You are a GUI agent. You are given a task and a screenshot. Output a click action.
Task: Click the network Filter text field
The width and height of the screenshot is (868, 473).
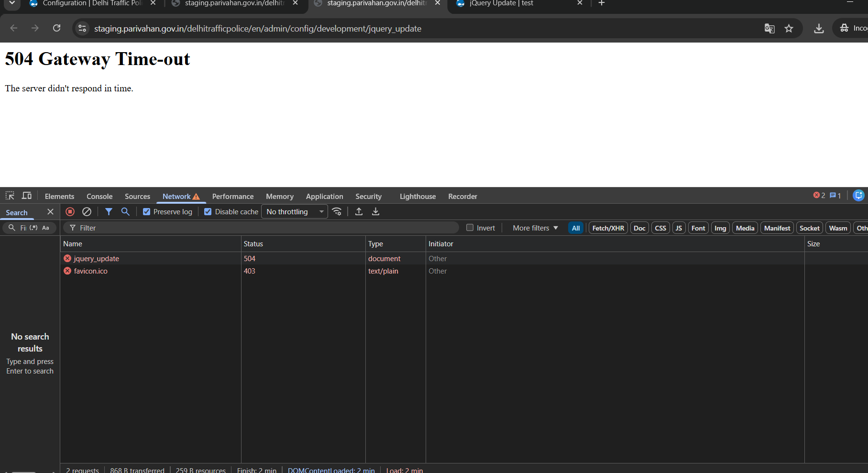(x=261, y=228)
